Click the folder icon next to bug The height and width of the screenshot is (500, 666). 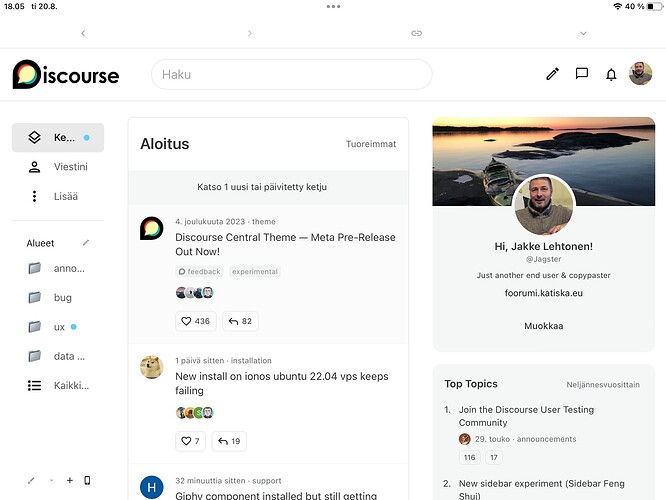(34, 297)
